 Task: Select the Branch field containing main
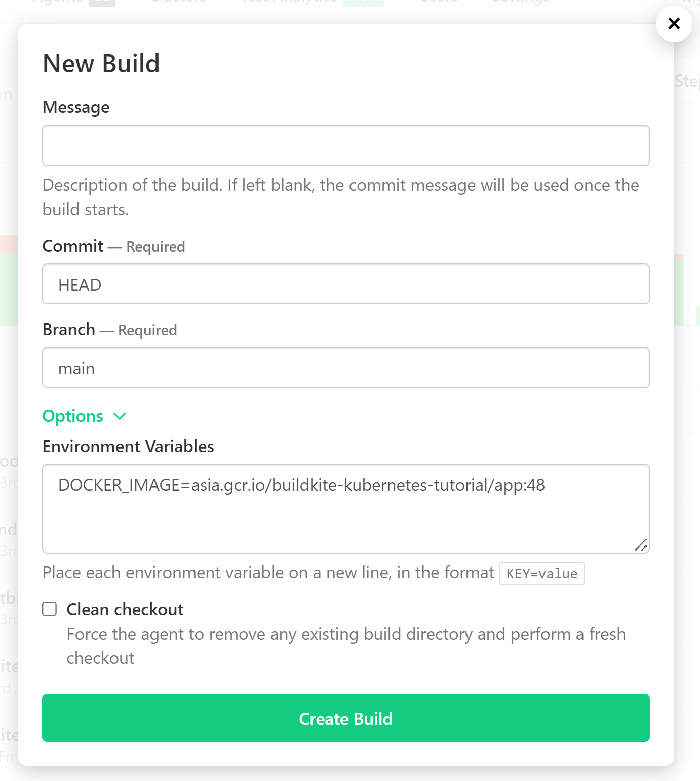[345, 368]
